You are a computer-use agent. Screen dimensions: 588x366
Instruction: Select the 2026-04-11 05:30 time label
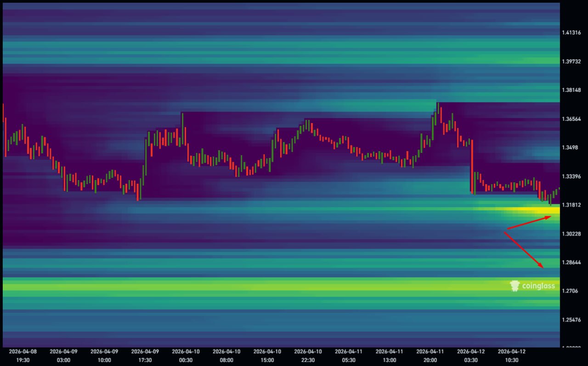[349, 356]
